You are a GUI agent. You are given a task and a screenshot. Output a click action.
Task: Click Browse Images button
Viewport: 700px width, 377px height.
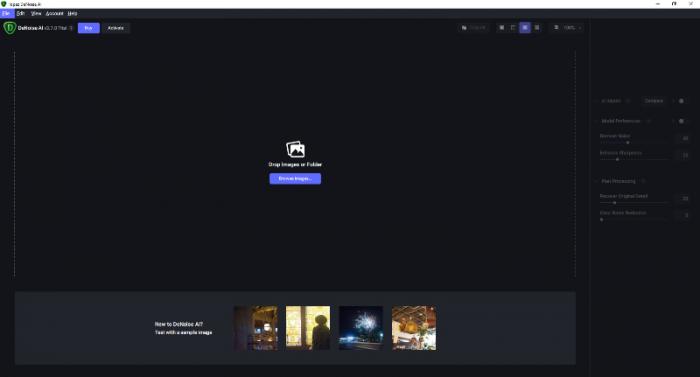(x=295, y=179)
